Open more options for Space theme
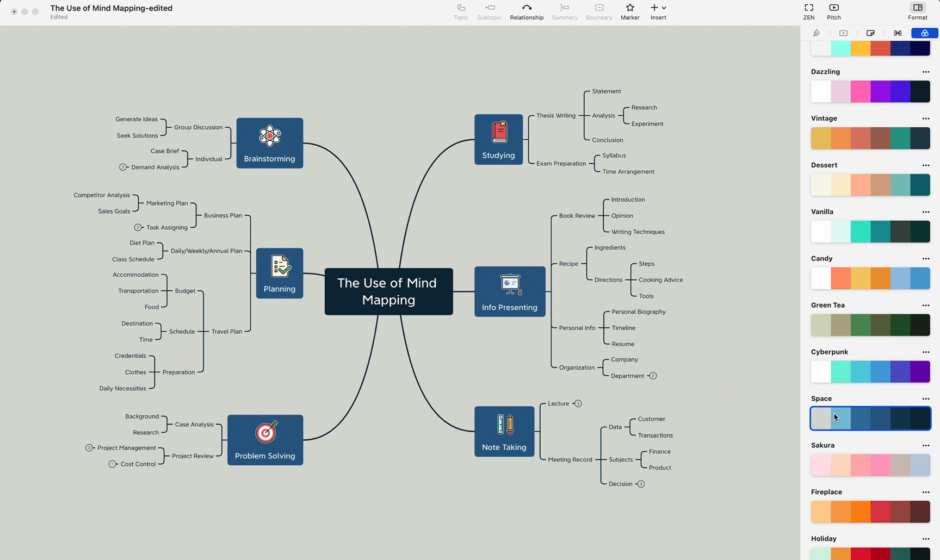Image resolution: width=940 pixels, height=560 pixels. point(925,399)
